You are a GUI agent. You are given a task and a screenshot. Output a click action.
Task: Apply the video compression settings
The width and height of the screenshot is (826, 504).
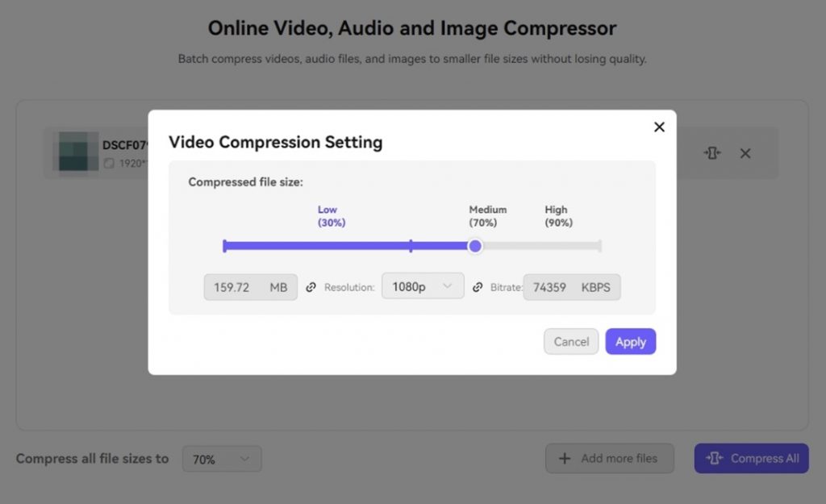630,342
